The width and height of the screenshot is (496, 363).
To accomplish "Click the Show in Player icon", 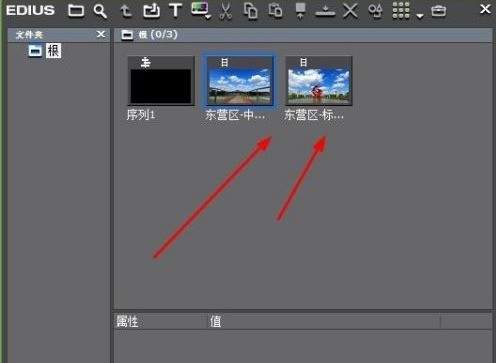I will [300, 11].
